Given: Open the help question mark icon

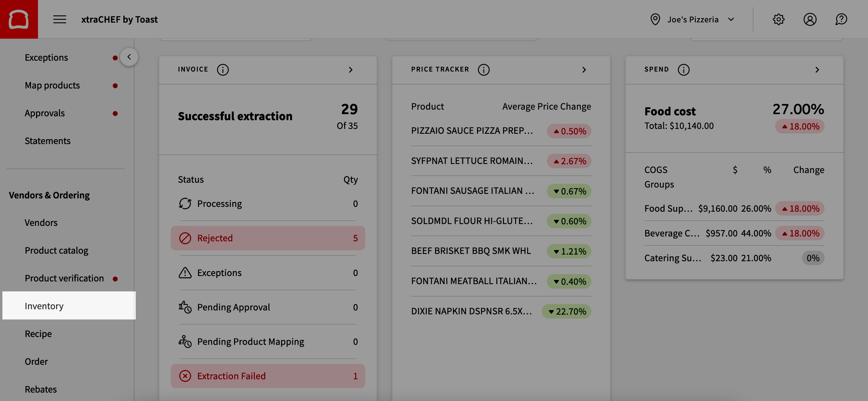Looking at the screenshot, I should (x=841, y=19).
